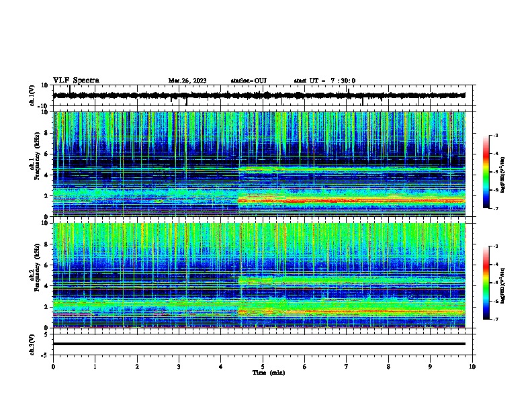Click time axis tick label "6"
The width and height of the screenshot is (532, 411).
(305, 367)
